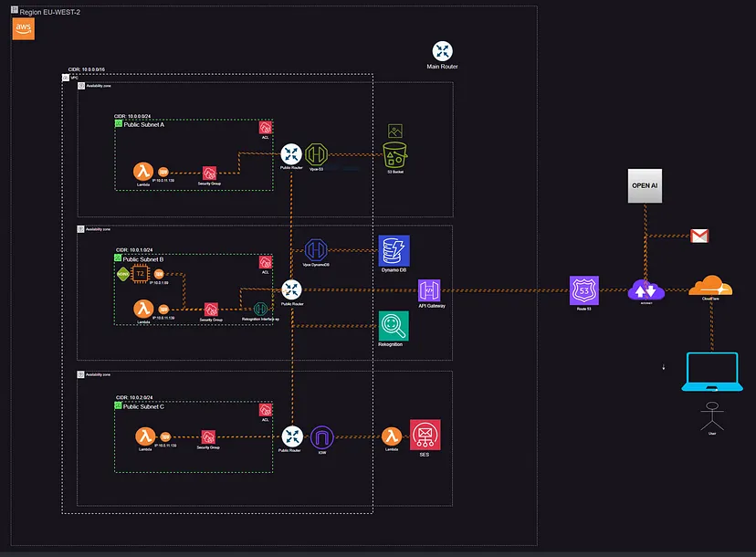756x557 pixels.
Task: Select the image icon above the S3 Bucket
Action: click(x=394, y=131)
